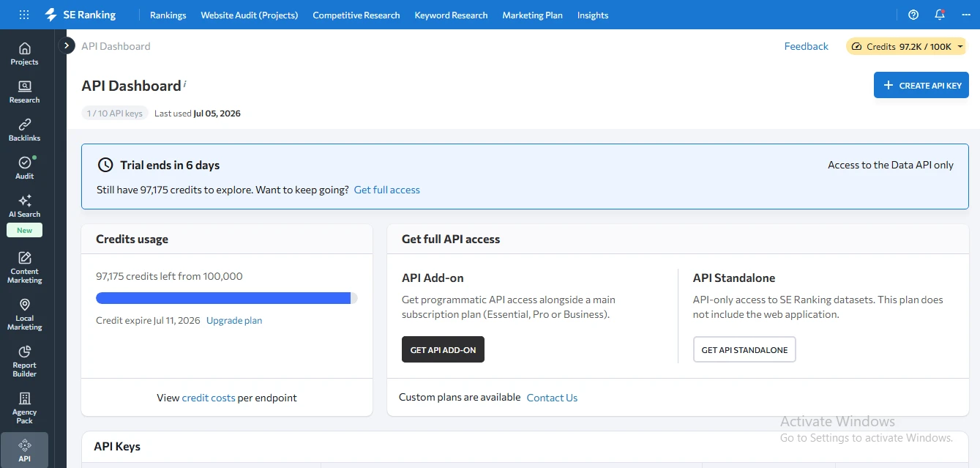Image resolution: width=980 pixels, height=468 pixels.
Task: Open Audit in the sidebar
Action: coord(24,168)
